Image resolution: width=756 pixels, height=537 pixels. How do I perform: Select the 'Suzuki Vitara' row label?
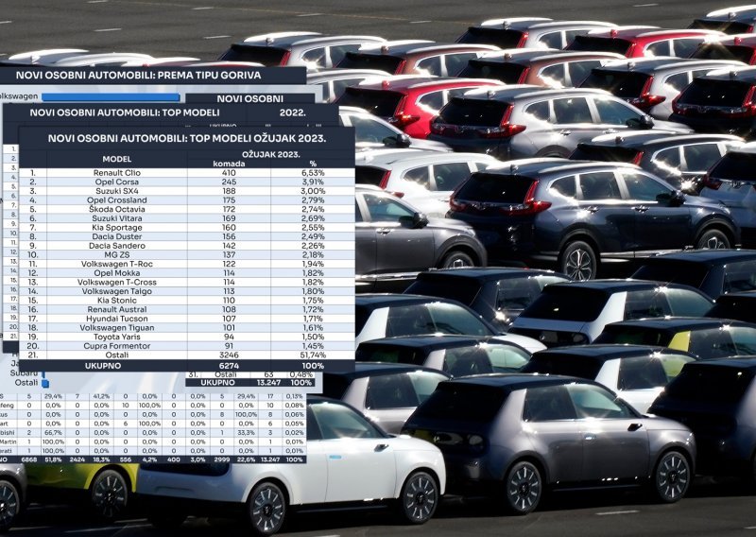[116, 218]
